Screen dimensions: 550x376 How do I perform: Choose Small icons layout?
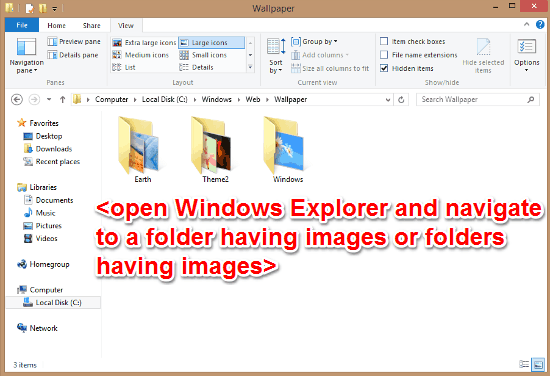203,55
